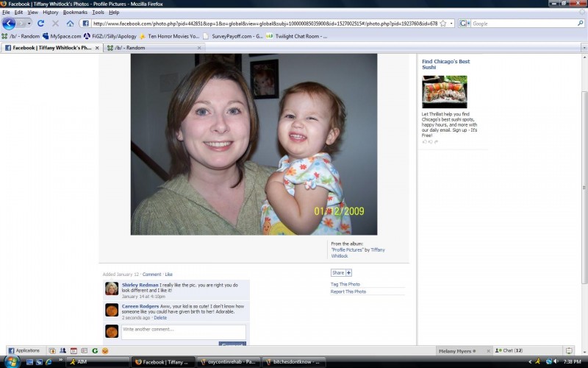The width and height of the screenshot is (588, 368).
Task: Click the green G application icon
Action: click(95, 351)
